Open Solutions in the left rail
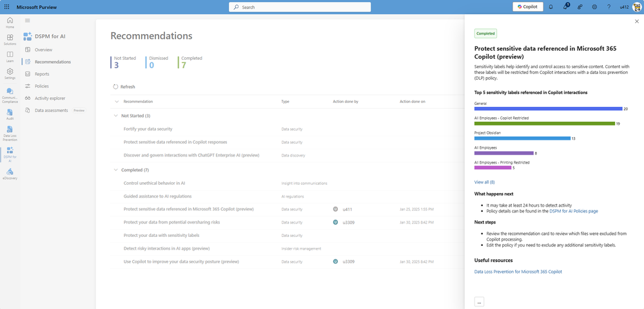 10,39
